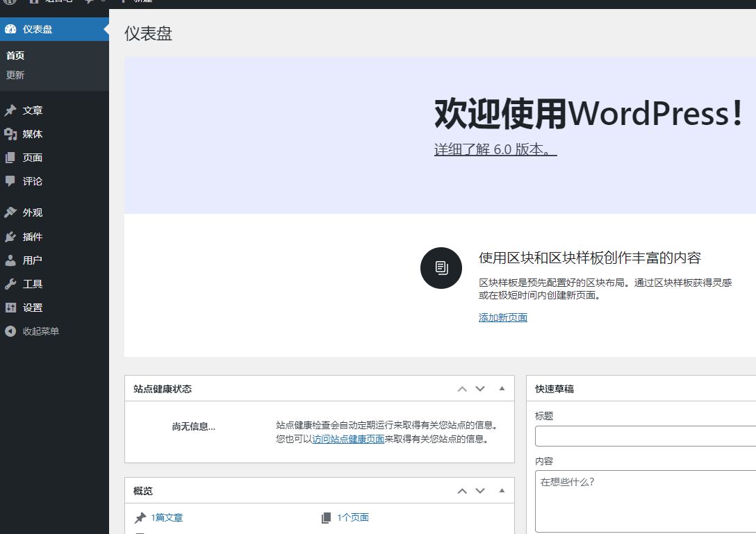Click the 尚无信息... status text
The image size is (756, 534).
coord(194,426)
